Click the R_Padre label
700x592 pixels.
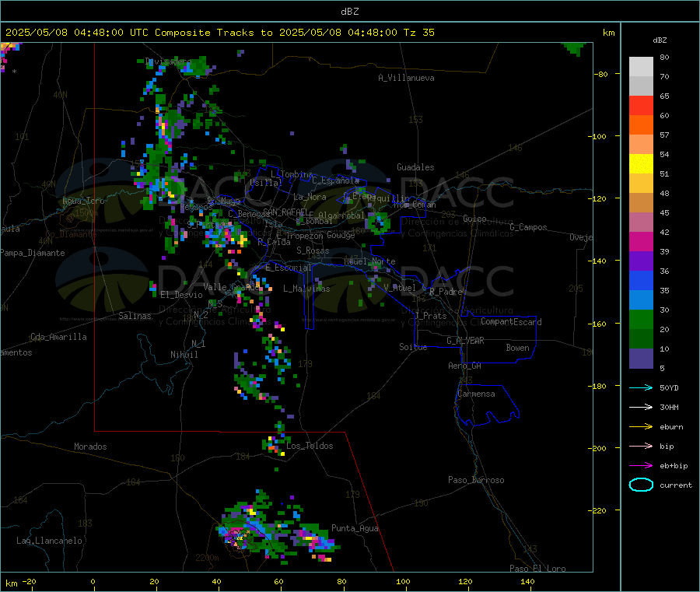click(x=446, y=292)
